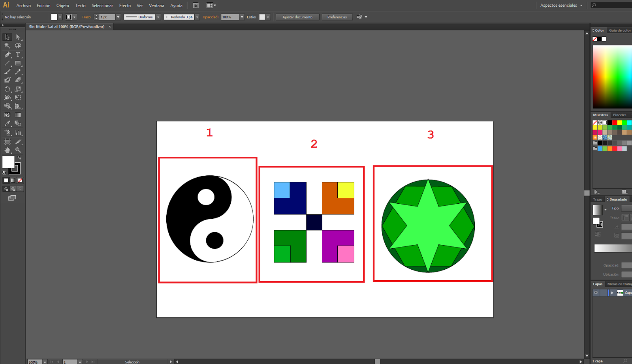Open the stroke weight dropdown in the control bar
The image size is (632, 364).
point(118,17)
